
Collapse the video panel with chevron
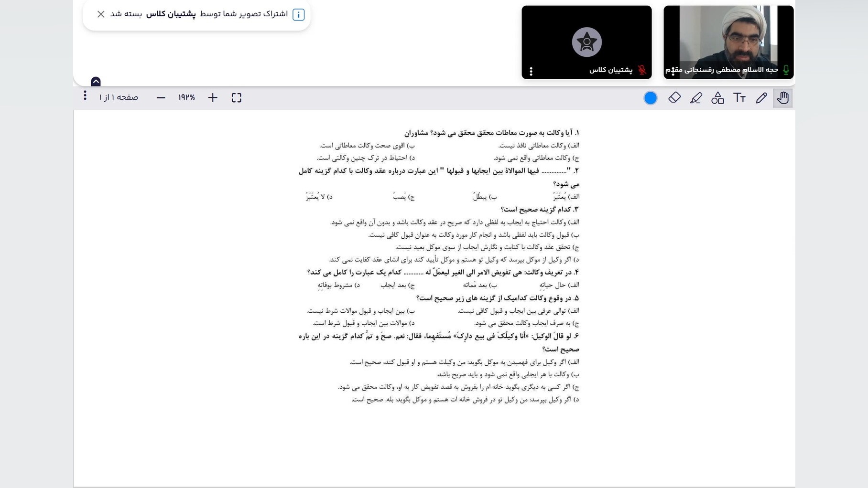(96, 81)
